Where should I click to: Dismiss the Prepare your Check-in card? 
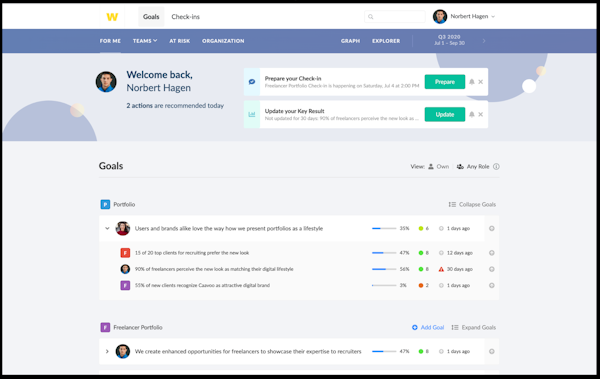pyautogui.click(x=481, y=82)
